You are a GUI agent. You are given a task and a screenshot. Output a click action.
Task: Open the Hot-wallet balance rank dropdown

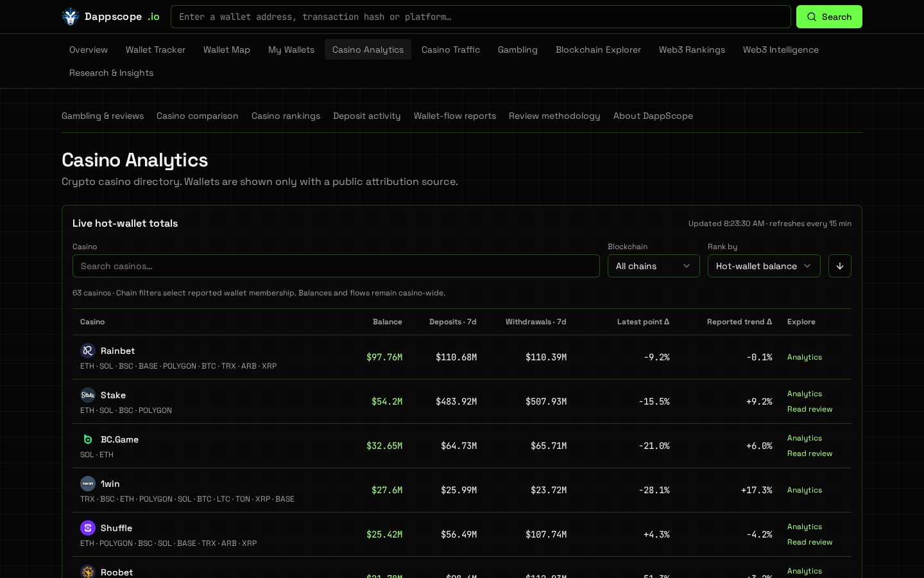(764, 266)
